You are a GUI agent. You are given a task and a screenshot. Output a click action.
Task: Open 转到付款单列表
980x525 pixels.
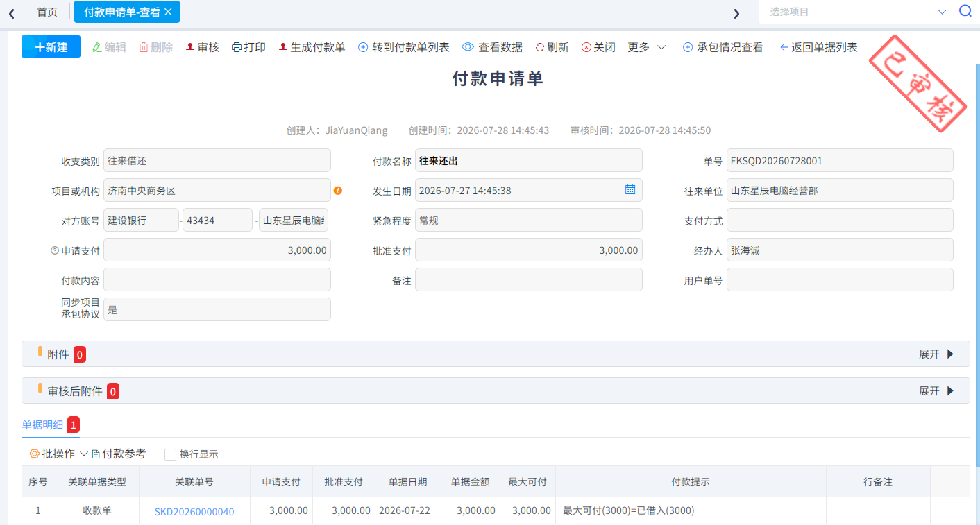pyautogui.click(x=404, y=47)
